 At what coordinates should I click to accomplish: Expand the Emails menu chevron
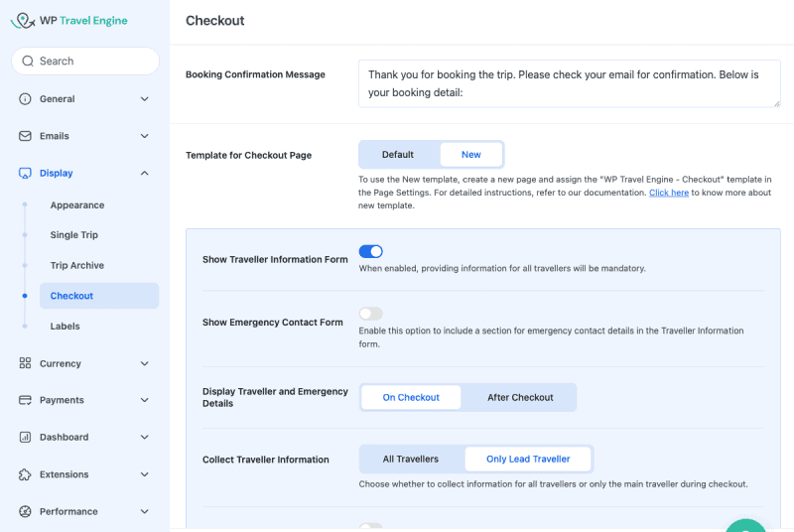click(144, 136)
